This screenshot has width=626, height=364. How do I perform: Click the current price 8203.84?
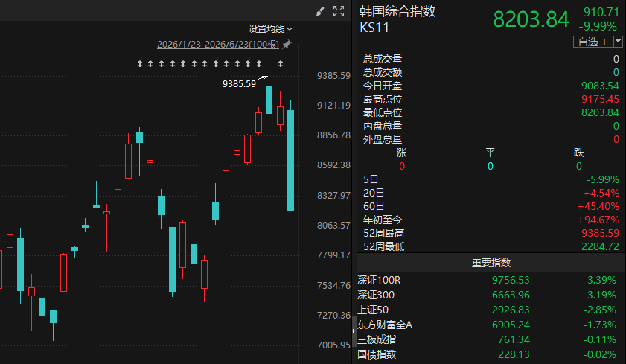(x=531, y=19)
